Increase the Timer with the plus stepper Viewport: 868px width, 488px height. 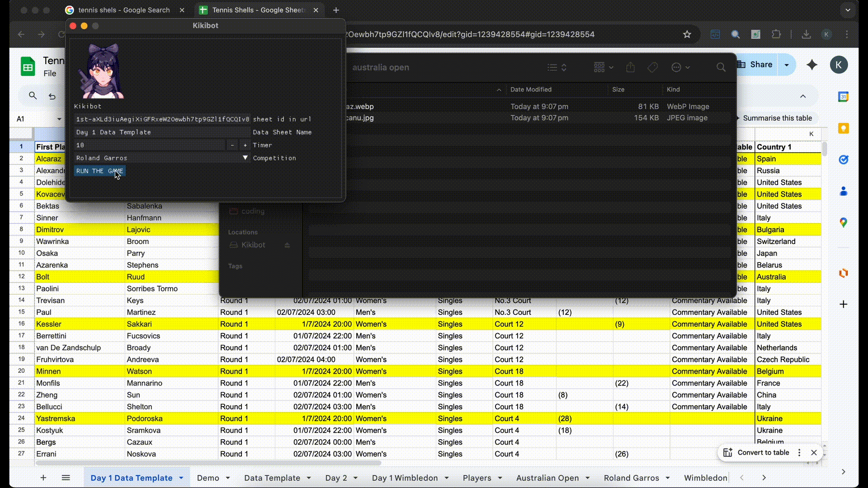(x=245, y=145)
